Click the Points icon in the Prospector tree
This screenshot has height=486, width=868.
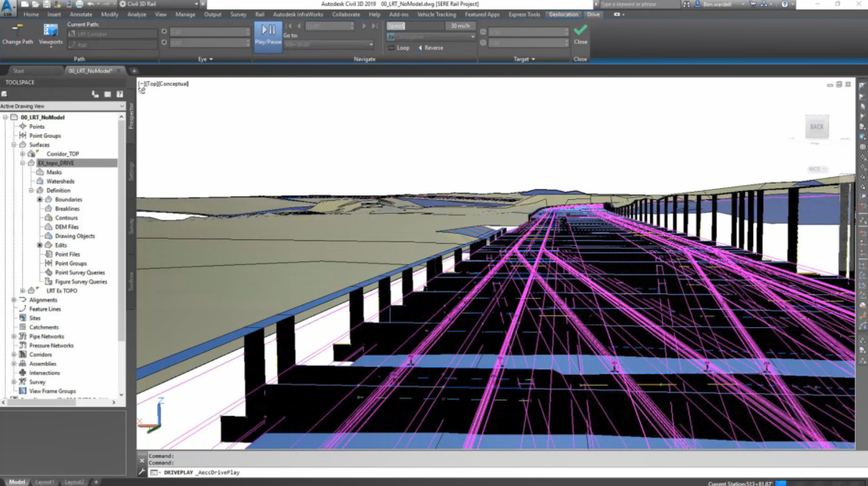[23, 127]
